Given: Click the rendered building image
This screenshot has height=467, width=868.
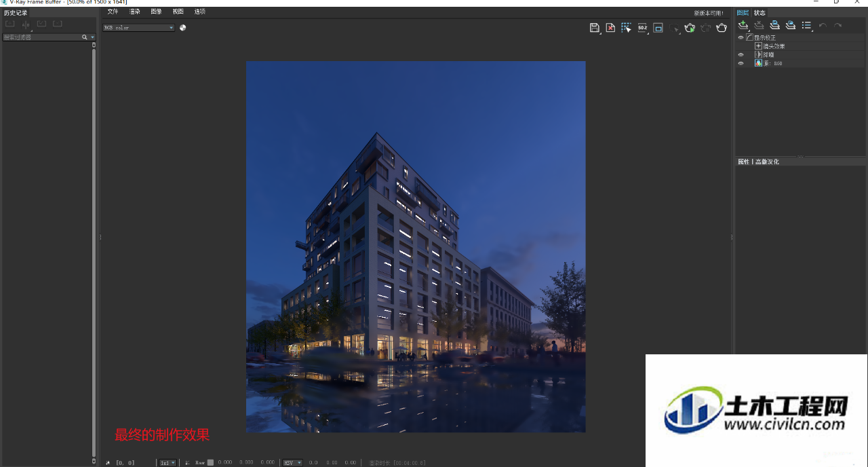Looking at the screenshot, I should pyautogui.click(x=416, y=246).
